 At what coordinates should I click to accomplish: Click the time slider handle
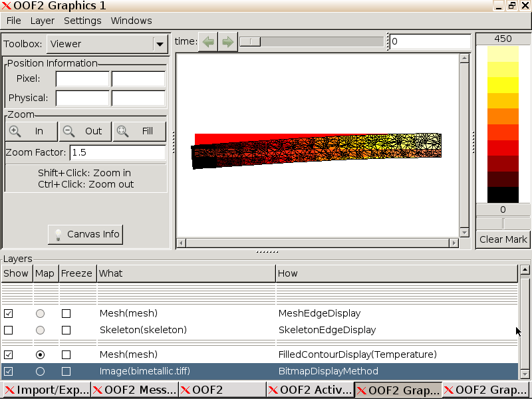click(x=249, y=41)
